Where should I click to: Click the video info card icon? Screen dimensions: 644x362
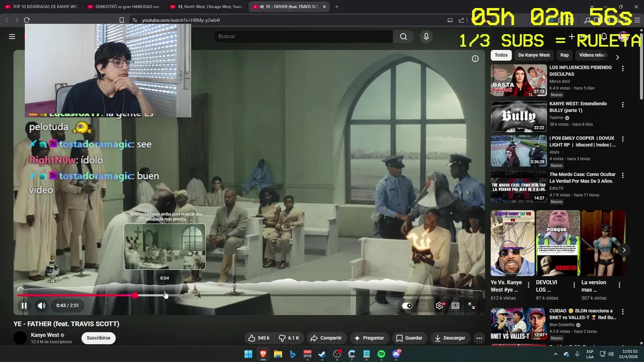coord(475,59)
